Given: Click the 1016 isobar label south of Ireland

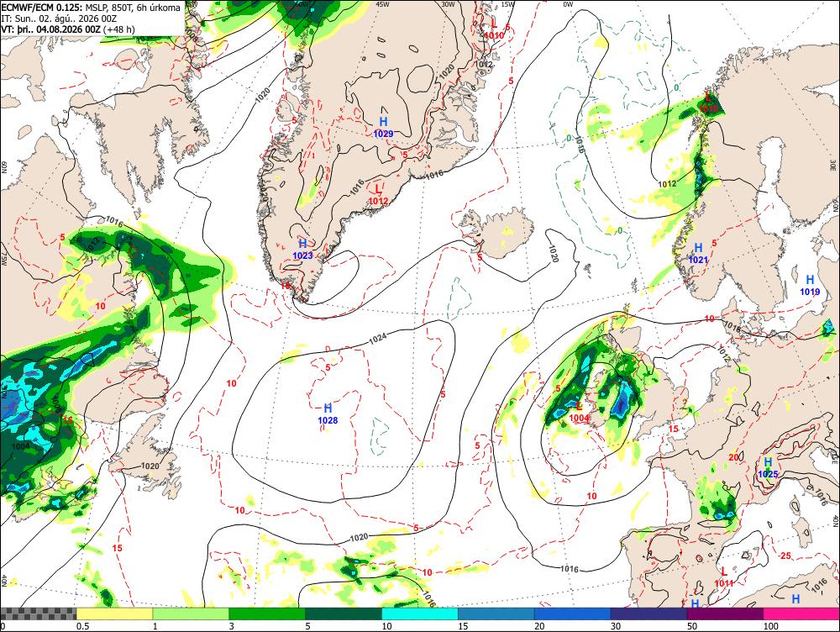Looking at the screenshot, I should [x=569, y=568].
